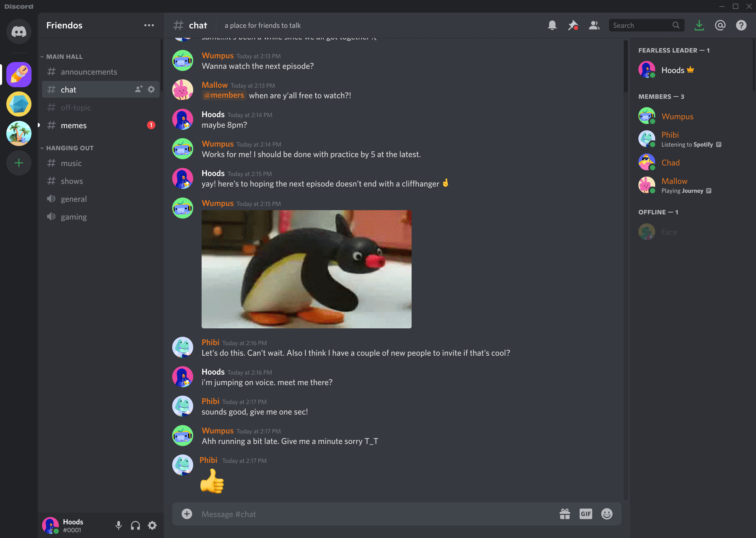Click the mention/boost icon in top bar
Screen dimensions: 756x538
[721, 25]
